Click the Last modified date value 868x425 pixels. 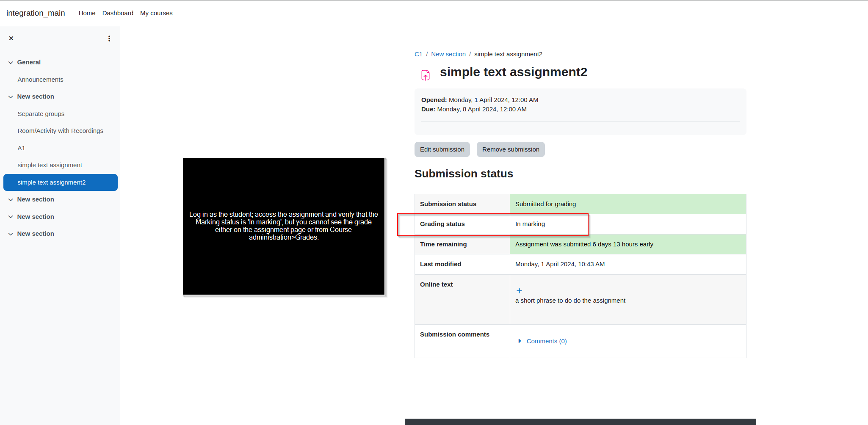pyautogui.click(x=560, y=264)
